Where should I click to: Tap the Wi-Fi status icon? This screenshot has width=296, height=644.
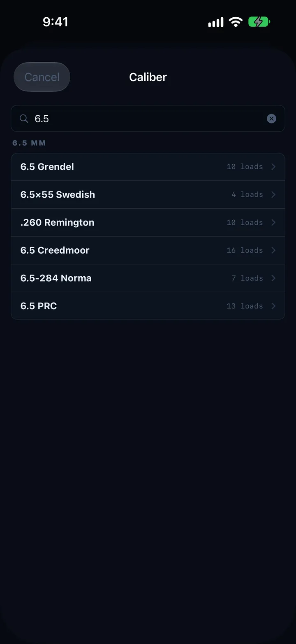236,22
